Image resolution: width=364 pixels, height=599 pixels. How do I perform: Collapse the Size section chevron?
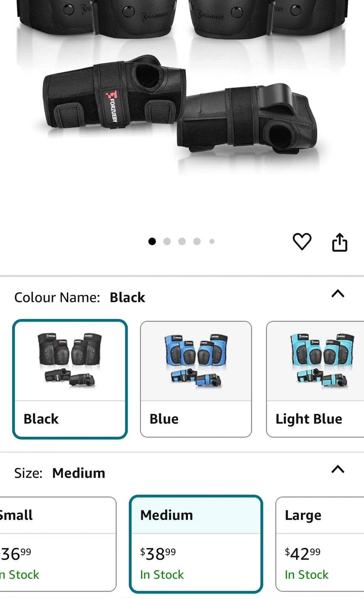tap(338, 469)
